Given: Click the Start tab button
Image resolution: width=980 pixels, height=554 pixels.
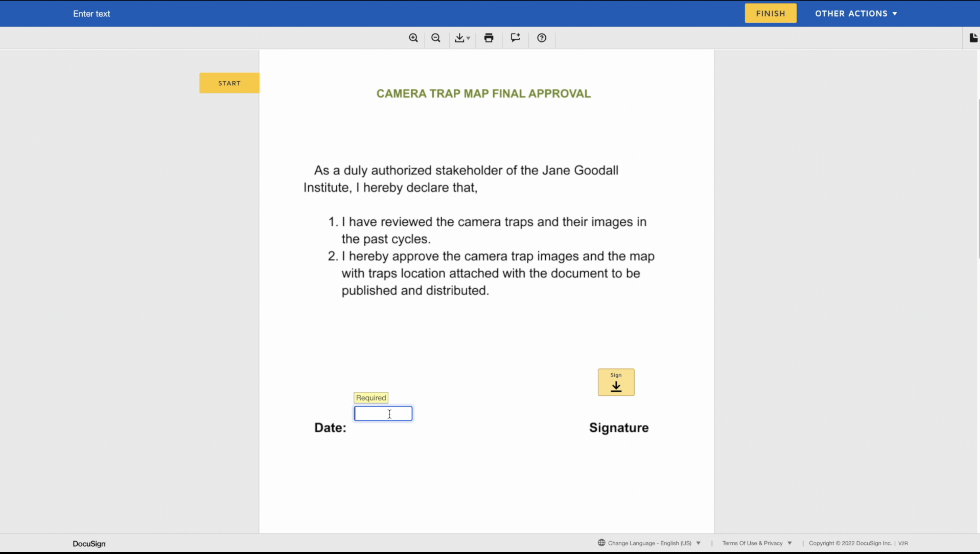Looking at the screenshot, I should [x=229, y=83].
